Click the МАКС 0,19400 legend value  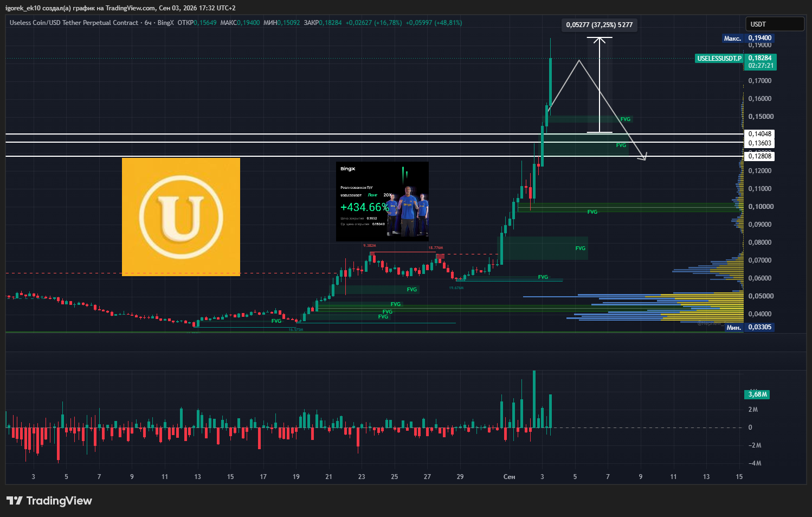(240, 23)
